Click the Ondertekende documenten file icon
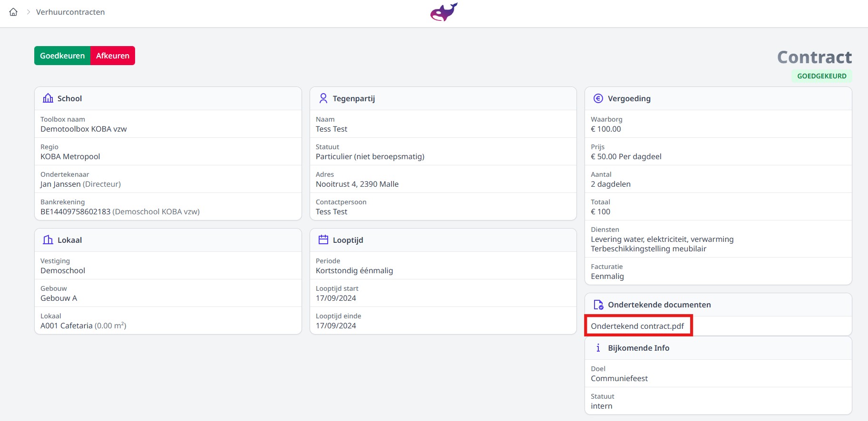The height and width of the screenshot is (421, 868). [598, 305]
